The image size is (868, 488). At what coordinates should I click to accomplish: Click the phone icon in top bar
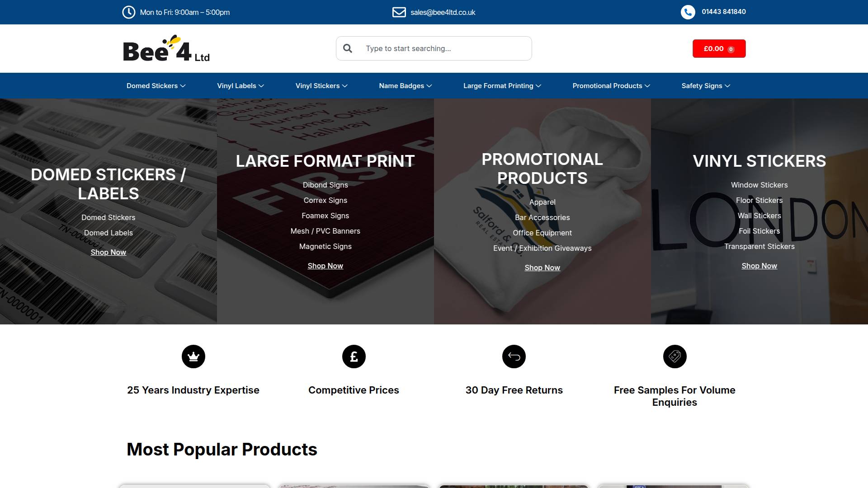tap(688, 12)
